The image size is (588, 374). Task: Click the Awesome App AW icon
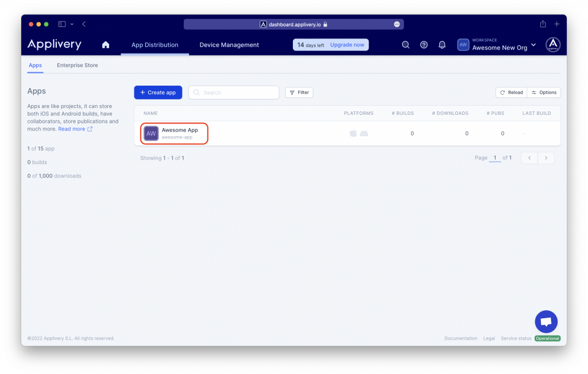point(151,133)
